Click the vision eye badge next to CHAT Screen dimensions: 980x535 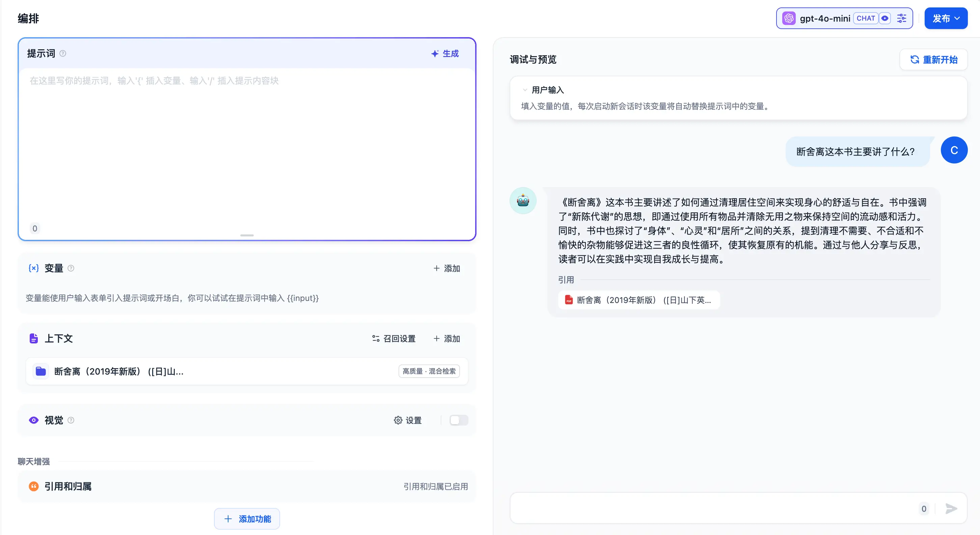pyautogui.click(x=885, y=18)
